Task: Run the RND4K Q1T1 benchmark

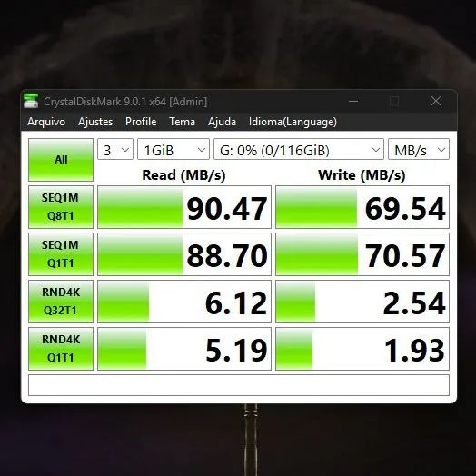Action: [61, 349]
